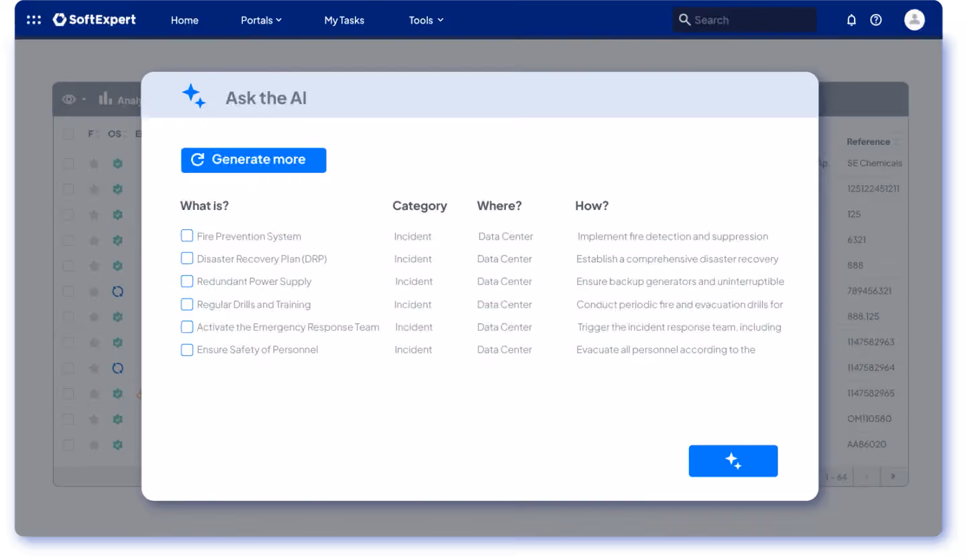The width and height of the screenshot is (966, 560).
Task: Star the background row with reference AA86020
Action: 94,445
